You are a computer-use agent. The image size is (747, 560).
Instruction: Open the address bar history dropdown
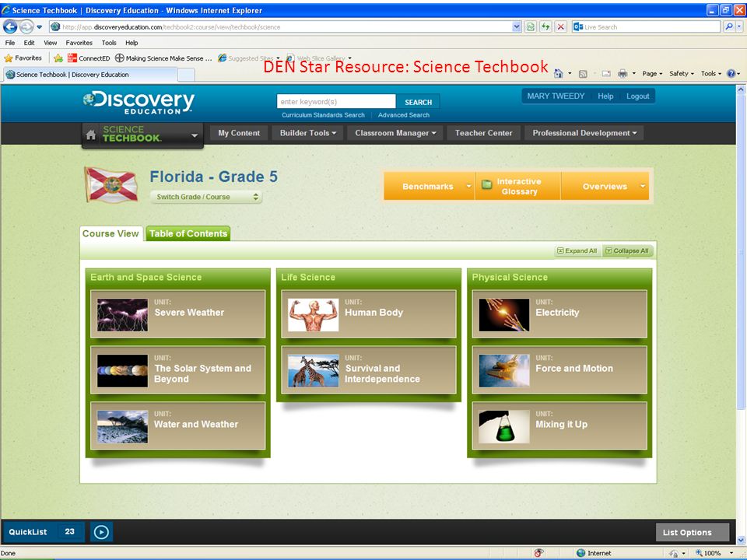[517, 26]
